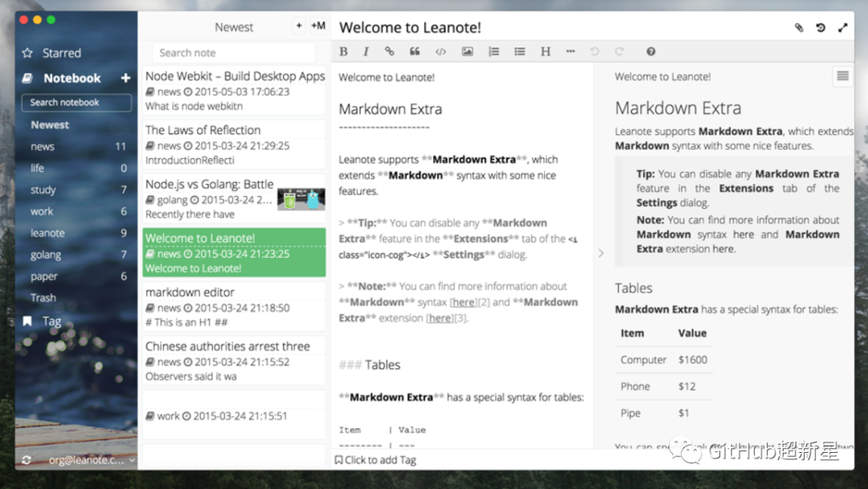This screenshot has height=489, width=868.
Task: Create a numbered list
Action: click(x=493, y=51)
